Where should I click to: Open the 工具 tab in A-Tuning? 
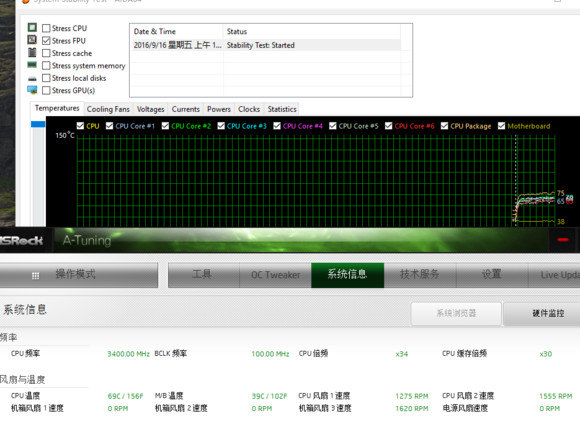[x=203, y=275]
